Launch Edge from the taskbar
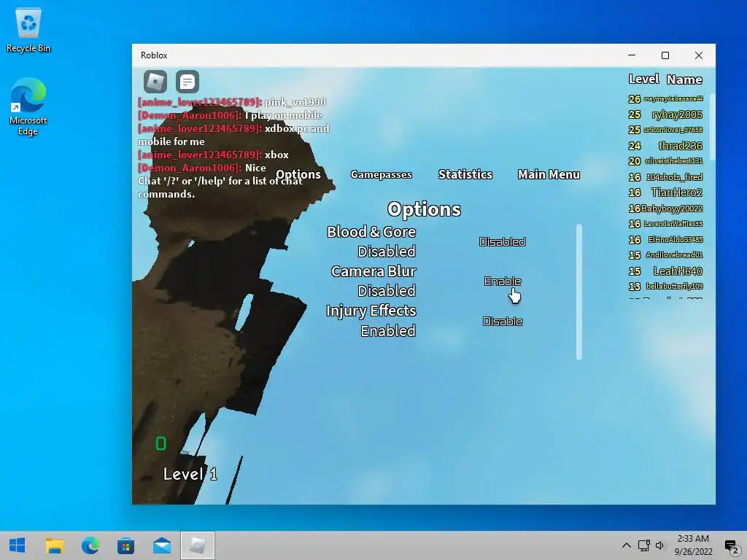The height and width of the screenshot is (560, 747). pos(90,545)
